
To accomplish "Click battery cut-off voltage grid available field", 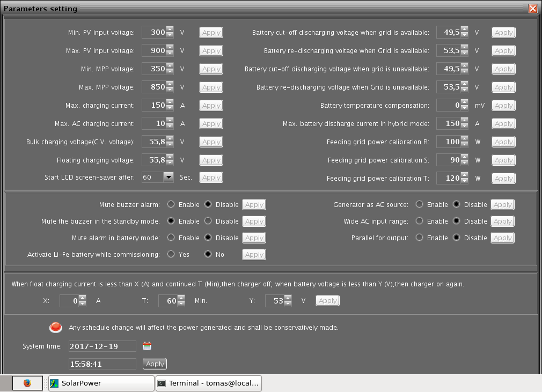I will click(x=449, y=33).
